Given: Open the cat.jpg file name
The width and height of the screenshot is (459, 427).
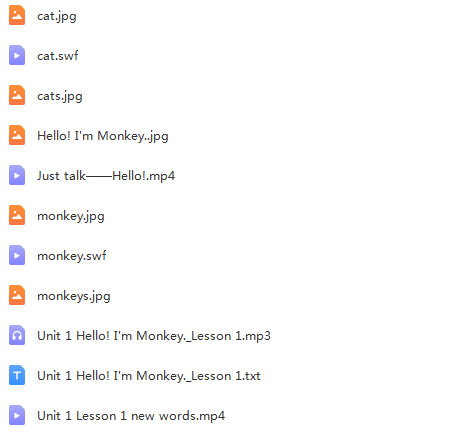Looking at the screenshot, I should click(57, 16).
